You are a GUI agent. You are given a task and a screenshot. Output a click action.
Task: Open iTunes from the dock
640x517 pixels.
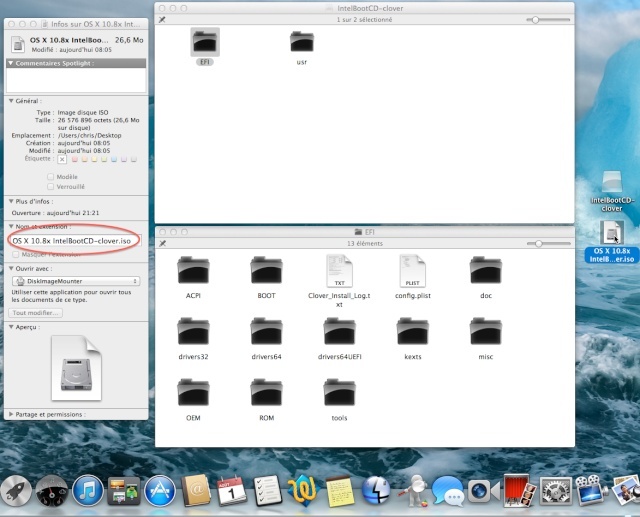click(88, 491)
